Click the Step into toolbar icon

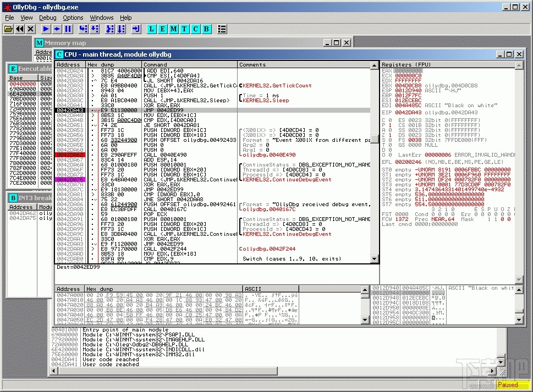pos(84,29)
